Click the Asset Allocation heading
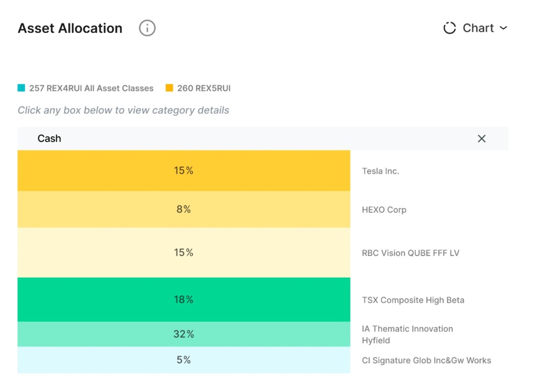535x392 pixels. pos(70,28)
